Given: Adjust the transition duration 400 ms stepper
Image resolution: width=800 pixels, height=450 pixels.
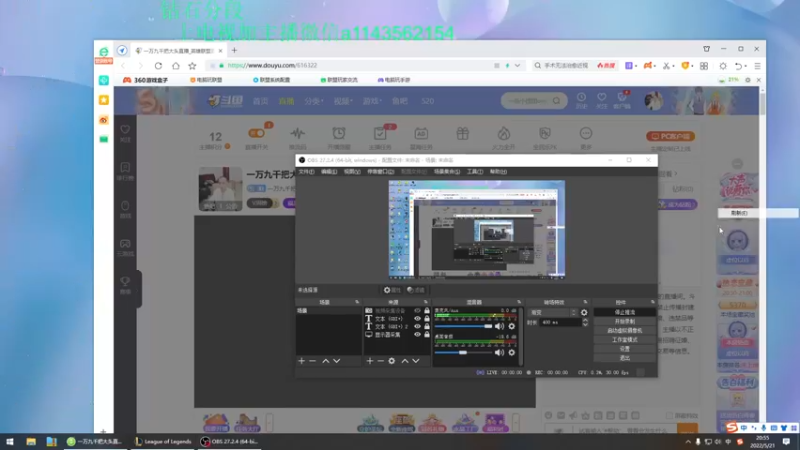Looking at the screenshot, I should click(585, 322).
